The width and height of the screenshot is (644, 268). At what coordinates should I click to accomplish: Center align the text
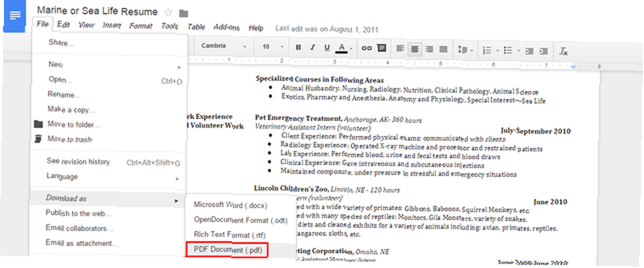pos(415,50)
